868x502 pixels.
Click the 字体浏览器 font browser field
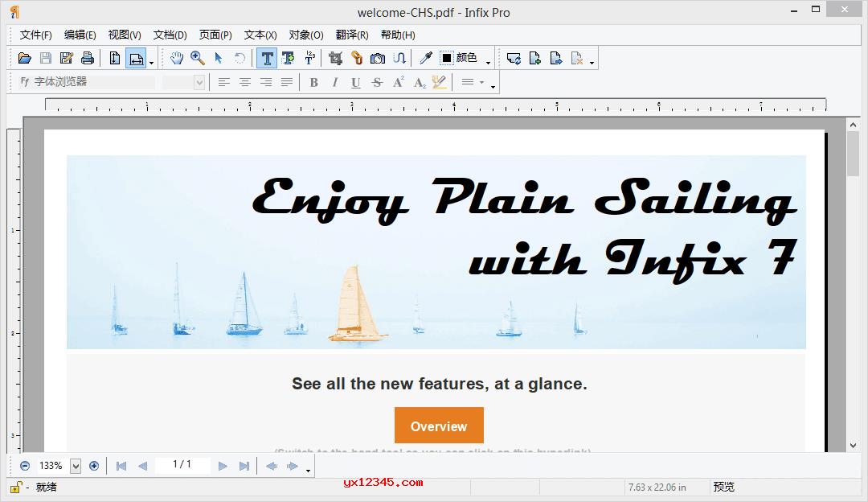click(86, 82)
